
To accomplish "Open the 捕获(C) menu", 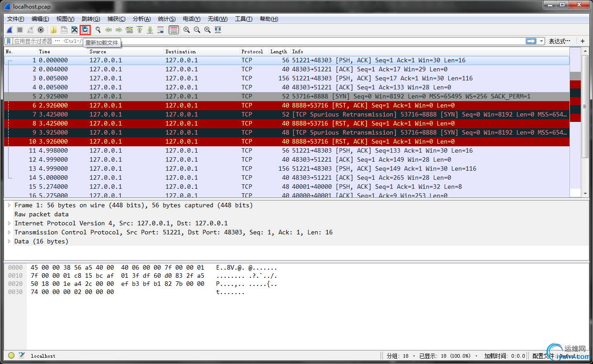I will [x=116, y=19].
